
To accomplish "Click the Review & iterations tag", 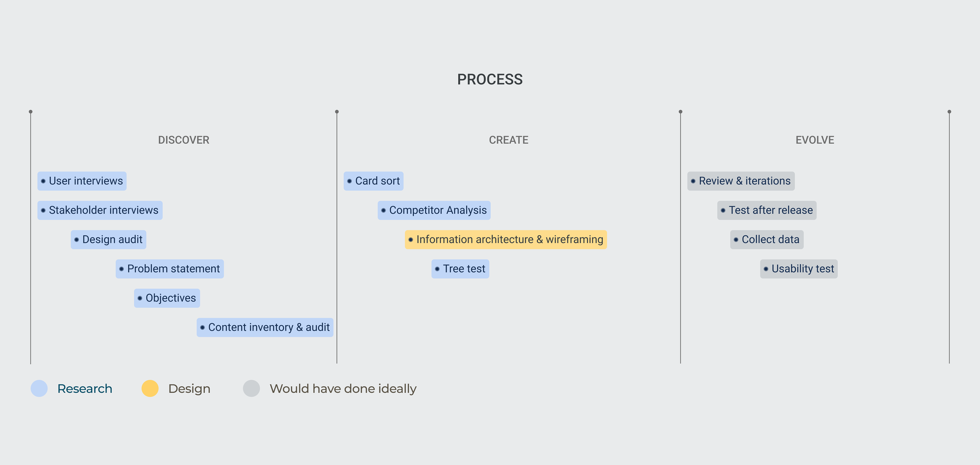I will 741,181.
